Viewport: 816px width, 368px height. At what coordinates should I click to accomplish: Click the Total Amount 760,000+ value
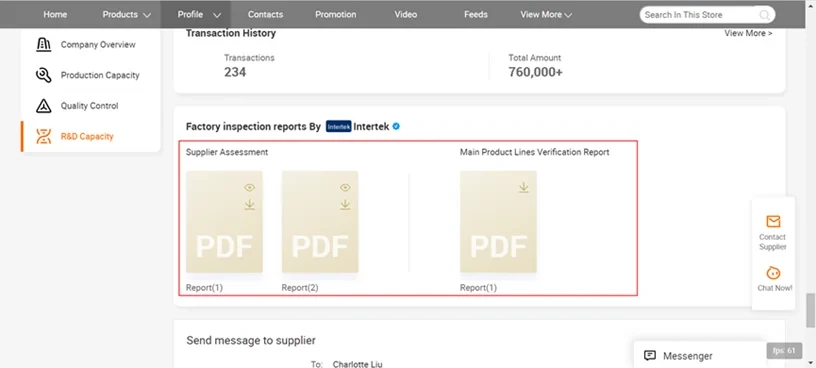pos(536,72)
